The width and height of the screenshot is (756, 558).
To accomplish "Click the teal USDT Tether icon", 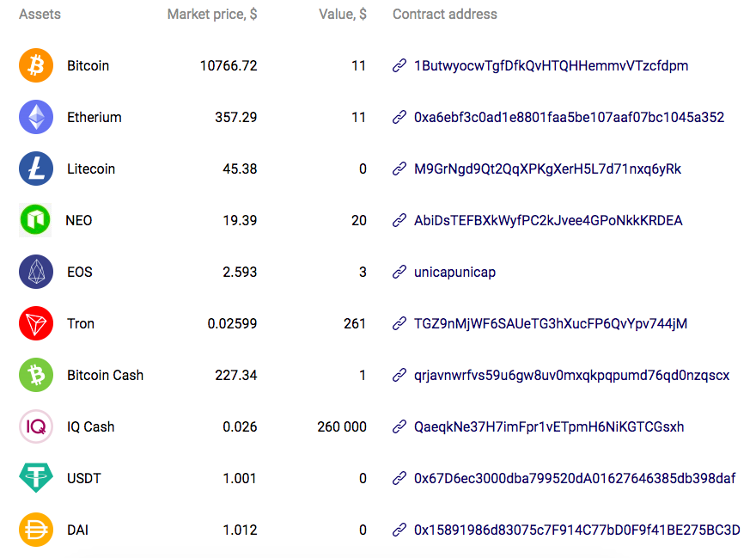I will click(36, 478).
